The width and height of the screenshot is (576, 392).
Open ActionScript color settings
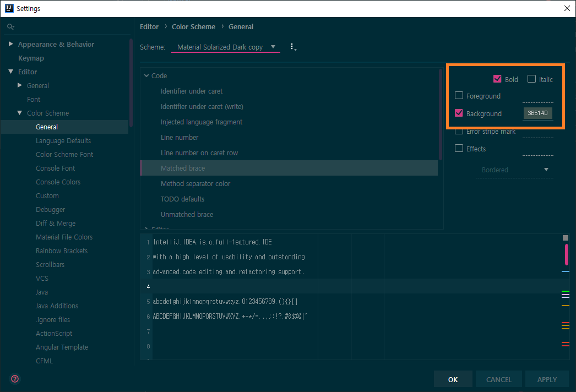coord(53,334)
